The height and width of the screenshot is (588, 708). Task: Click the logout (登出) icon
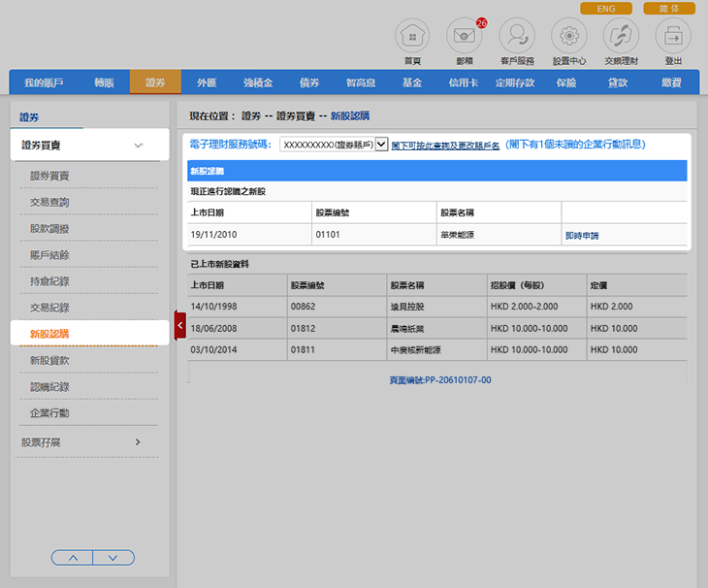click(x=673, y=37)
